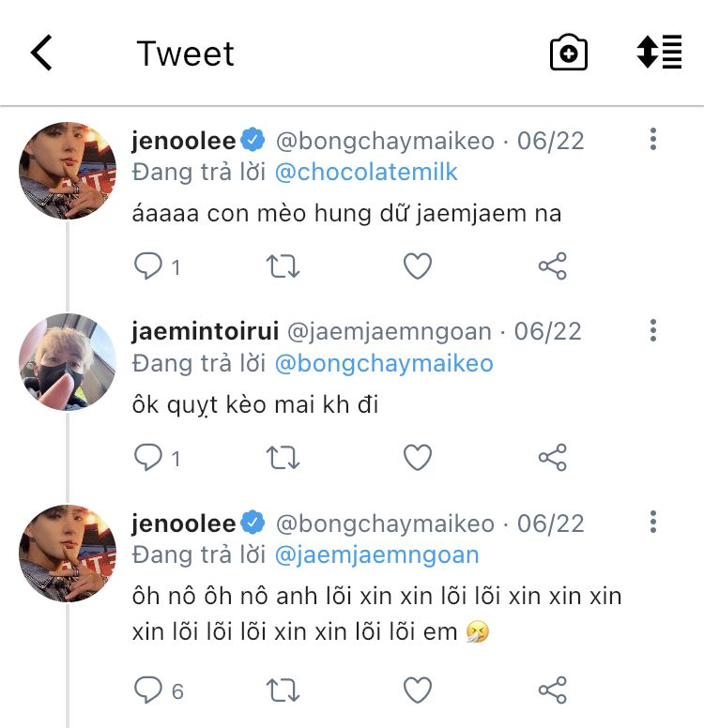Retweet the first jenoolee tweet

tap(283, 266)
